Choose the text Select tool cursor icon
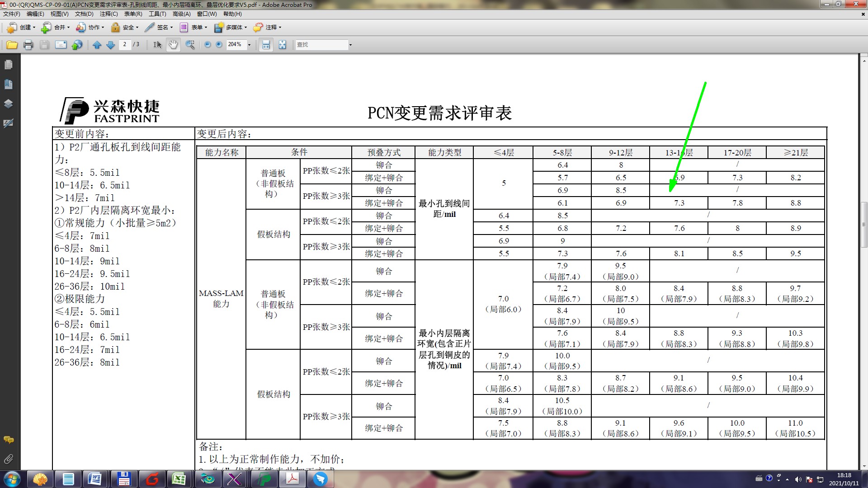The width and height of the screenshot is (868, 488). tap(157, 45)
